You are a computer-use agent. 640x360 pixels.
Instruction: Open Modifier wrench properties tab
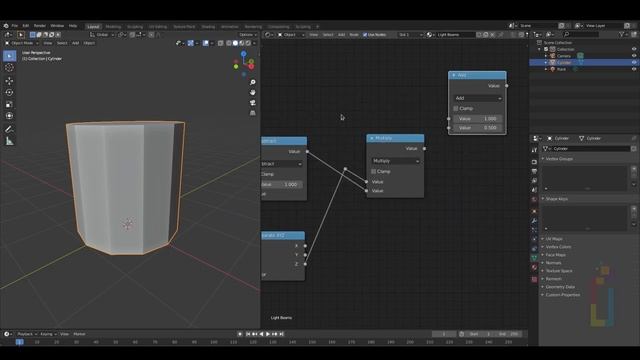534,221
